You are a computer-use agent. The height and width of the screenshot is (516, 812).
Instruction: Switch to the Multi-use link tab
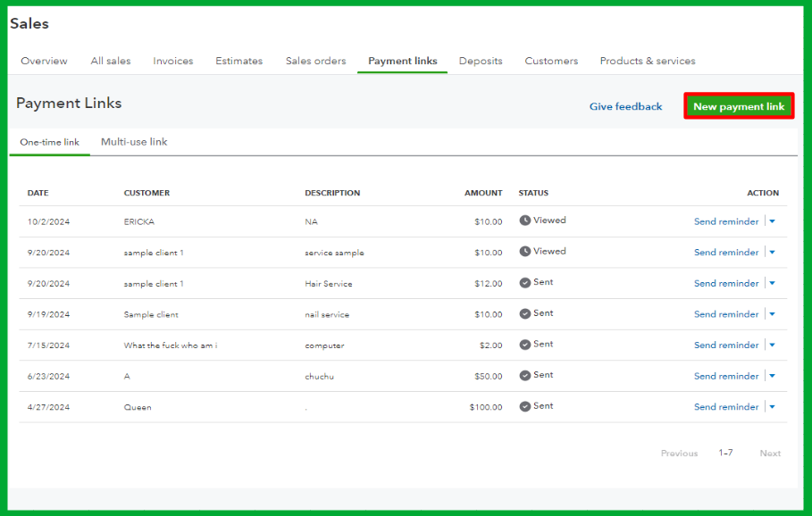(x=134, y=142)
